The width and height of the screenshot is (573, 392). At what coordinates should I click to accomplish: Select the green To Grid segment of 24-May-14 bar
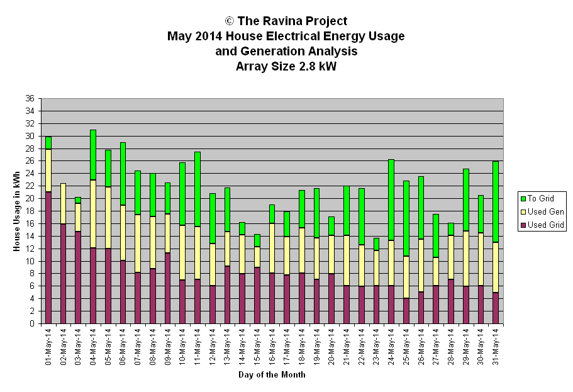click(x=391, y=200)
